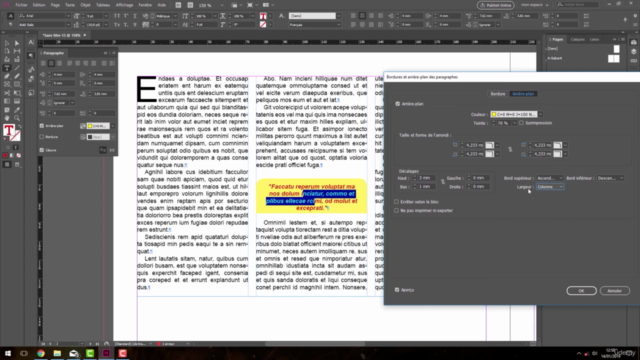Select the Type tool in toolbox
The width and height of the screenshot is (640, 360).
[7, 68]
